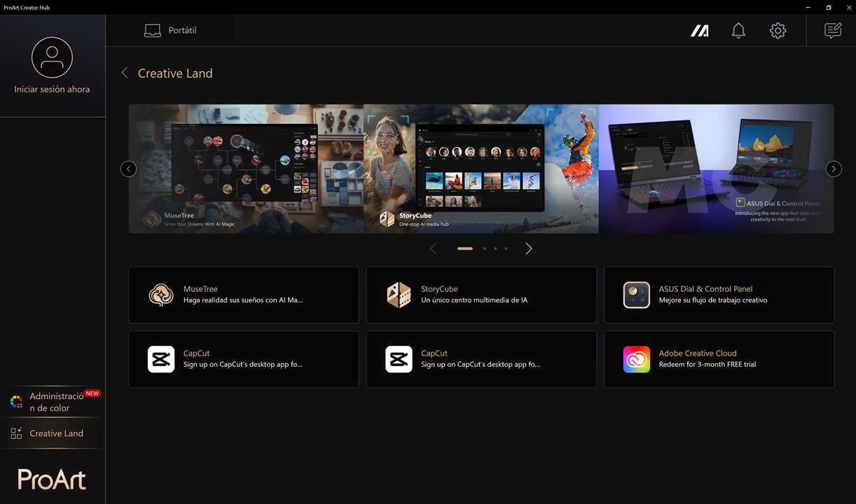
Task: Select the Portátil tab
Action: (170, 31)
